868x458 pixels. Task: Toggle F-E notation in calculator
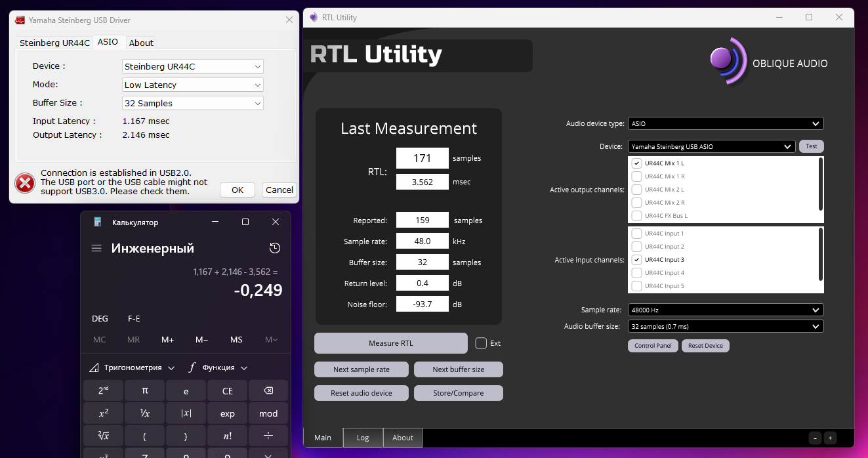tap(134, 318)
